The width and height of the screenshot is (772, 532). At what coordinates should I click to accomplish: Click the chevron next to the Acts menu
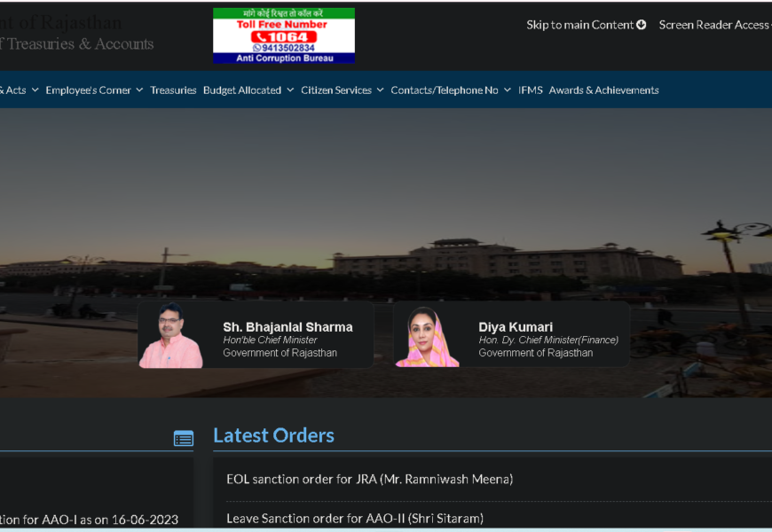(35, 90)
